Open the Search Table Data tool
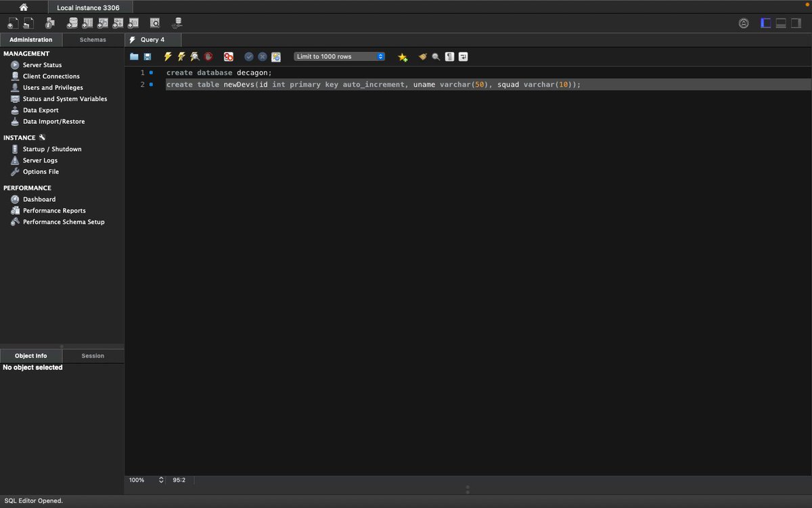This screenshot has height=508, width=812. (x=154, y=22)
